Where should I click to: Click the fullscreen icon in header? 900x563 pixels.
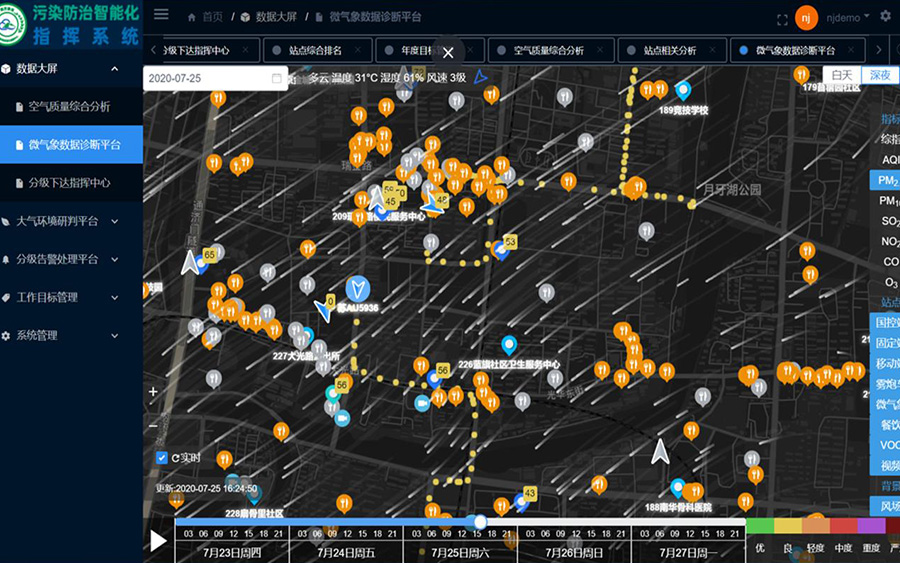coord(783,18)
